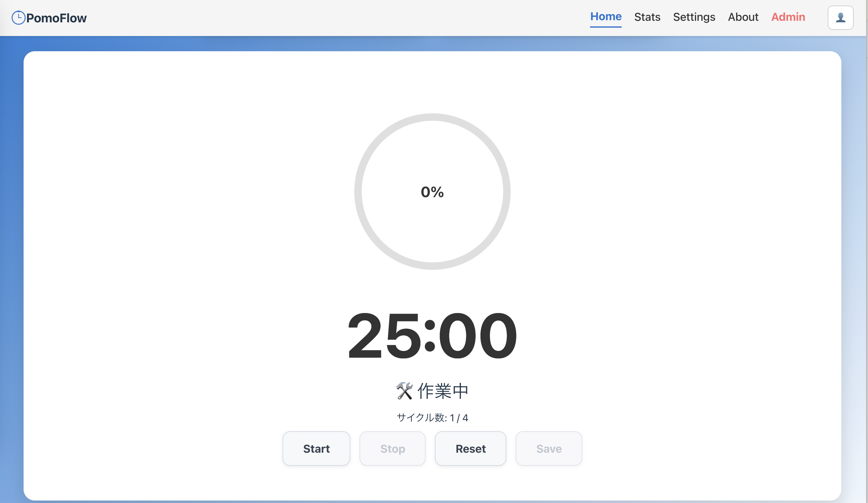Click the 0% percentage inside the circle
This screenshot has height=503, width=868.
(432, 192)
